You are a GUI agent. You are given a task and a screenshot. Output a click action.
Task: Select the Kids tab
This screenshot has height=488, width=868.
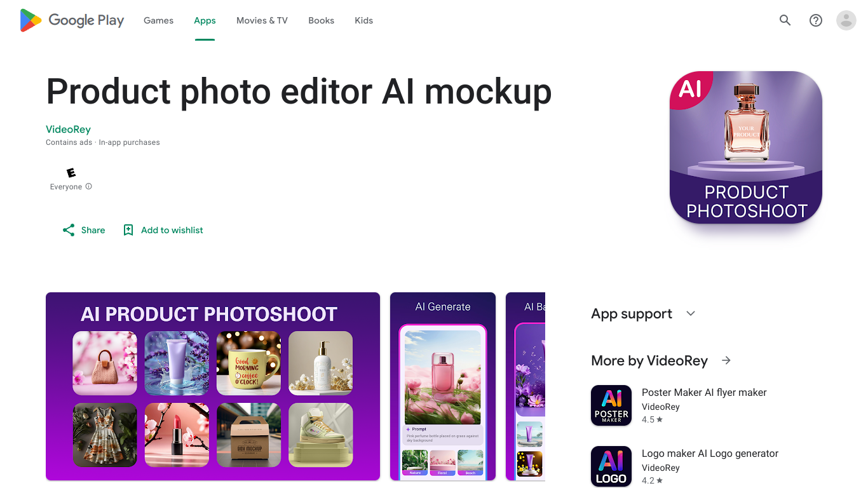click(363, 20)
